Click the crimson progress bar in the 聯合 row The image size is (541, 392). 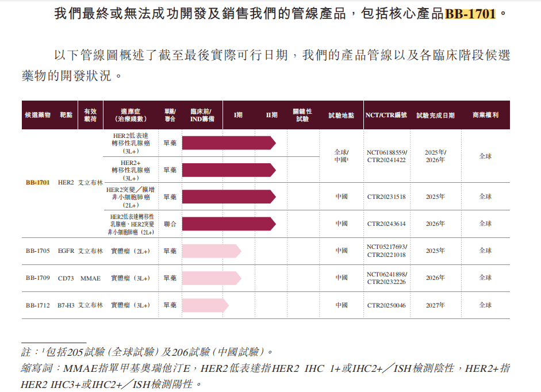[x=228, y=224]
